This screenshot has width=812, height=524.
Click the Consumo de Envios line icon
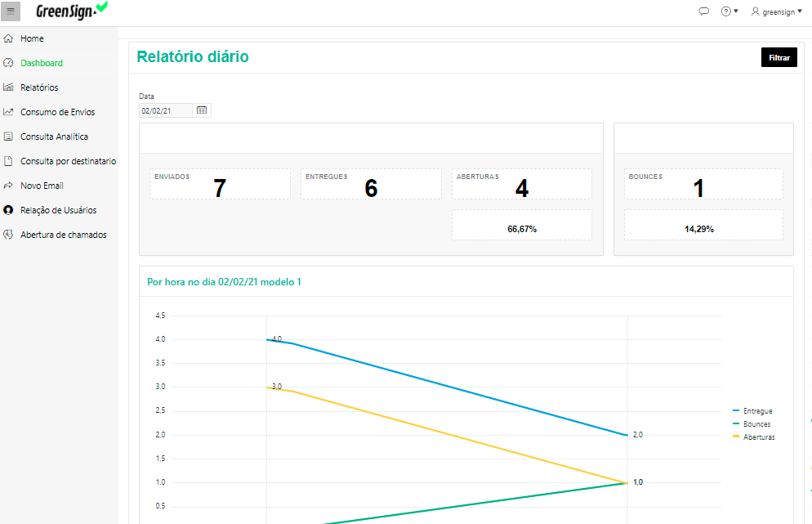click(8, 112)
